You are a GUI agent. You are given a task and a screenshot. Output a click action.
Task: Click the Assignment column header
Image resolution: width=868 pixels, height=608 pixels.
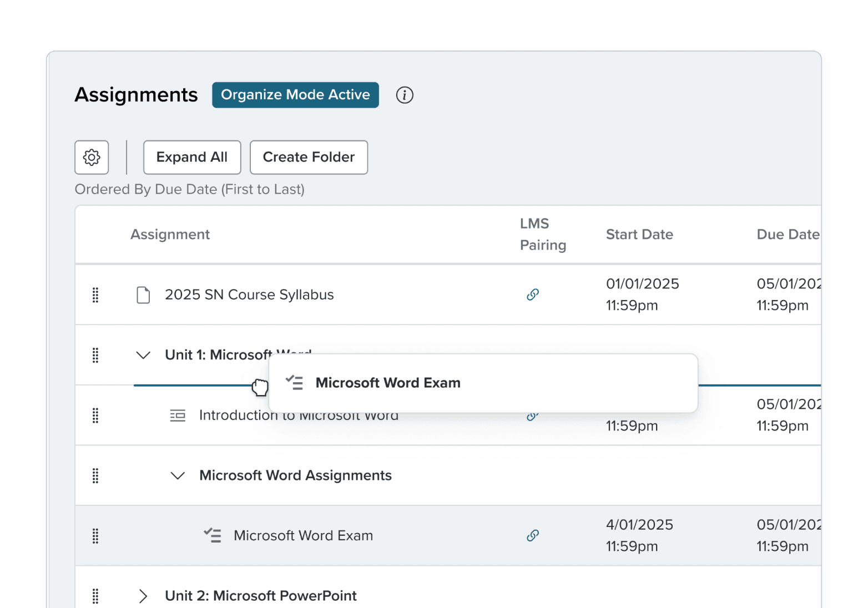click(x=170, y=235)
